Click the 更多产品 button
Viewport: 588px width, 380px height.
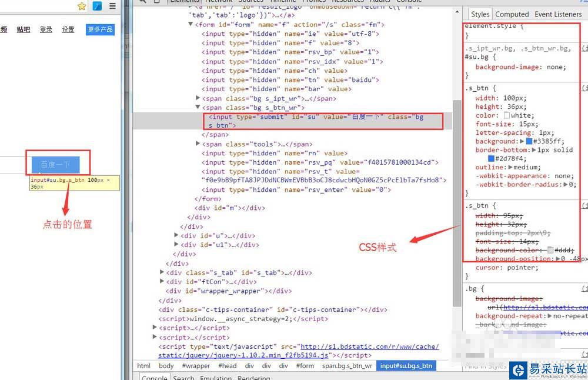coord(100,29)
